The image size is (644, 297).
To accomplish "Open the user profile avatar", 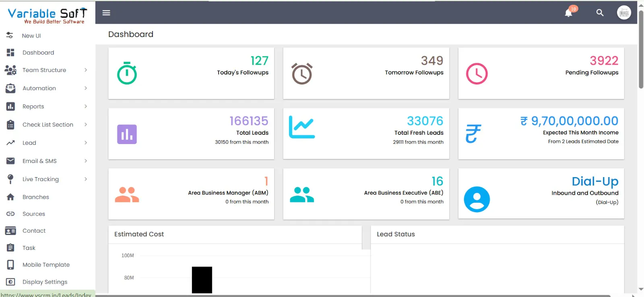I will (624, 13).
